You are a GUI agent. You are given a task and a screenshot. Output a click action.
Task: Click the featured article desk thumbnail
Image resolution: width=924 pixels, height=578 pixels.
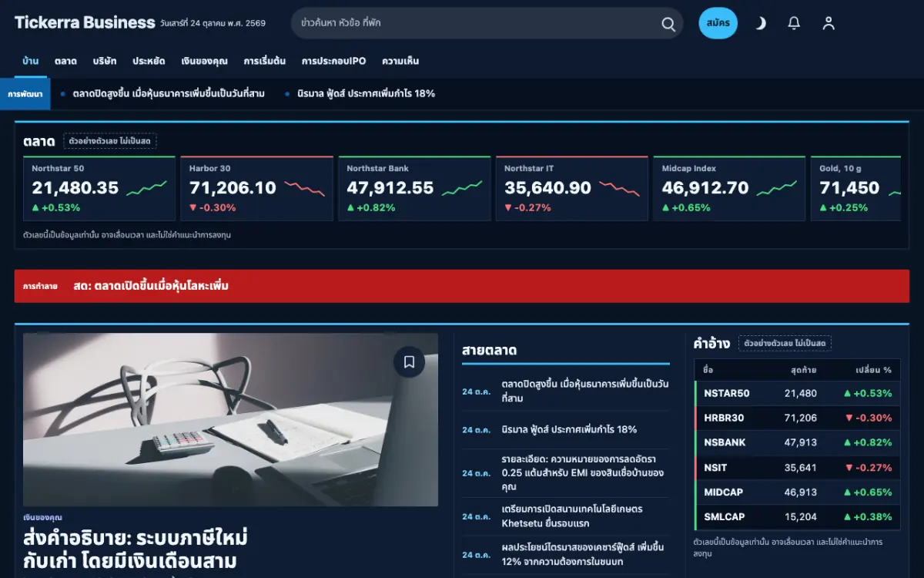pos(230,419)
